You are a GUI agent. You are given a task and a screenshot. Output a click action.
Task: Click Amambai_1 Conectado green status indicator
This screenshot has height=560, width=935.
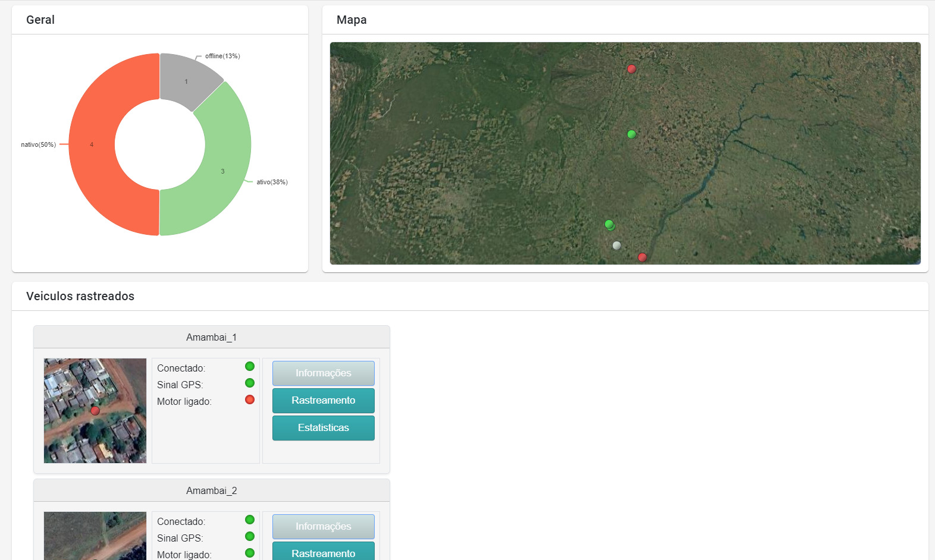(250, 366)
